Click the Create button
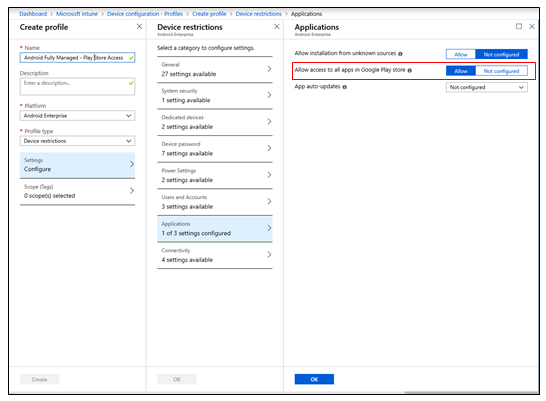Image resolution: width=546 pixels, height=401 pixels. coord(39,379)
